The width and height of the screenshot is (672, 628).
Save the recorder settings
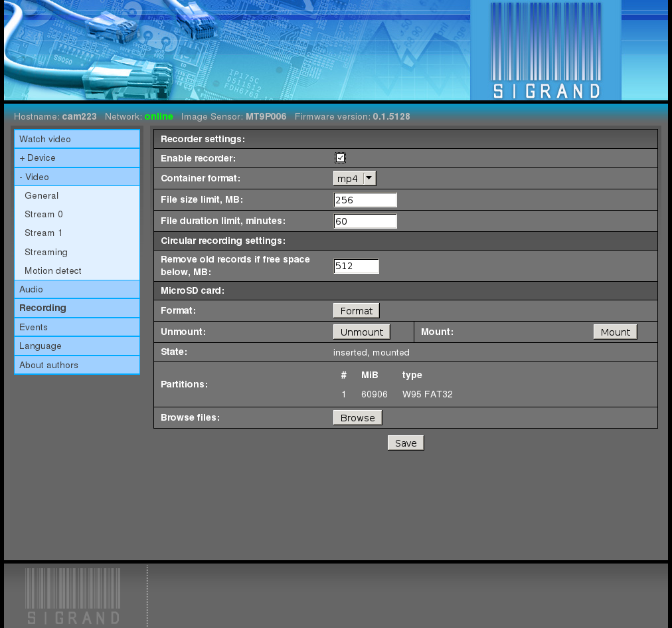(x=406, y=443)
